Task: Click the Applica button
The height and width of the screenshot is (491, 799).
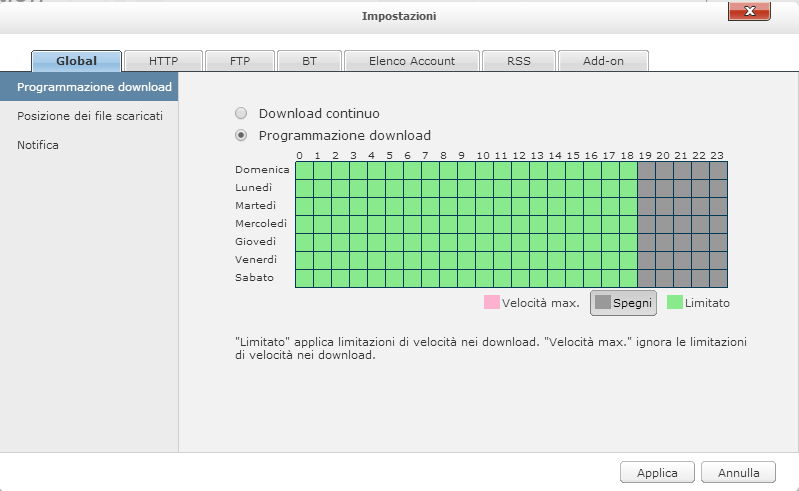Action: (x=656, y=473)
